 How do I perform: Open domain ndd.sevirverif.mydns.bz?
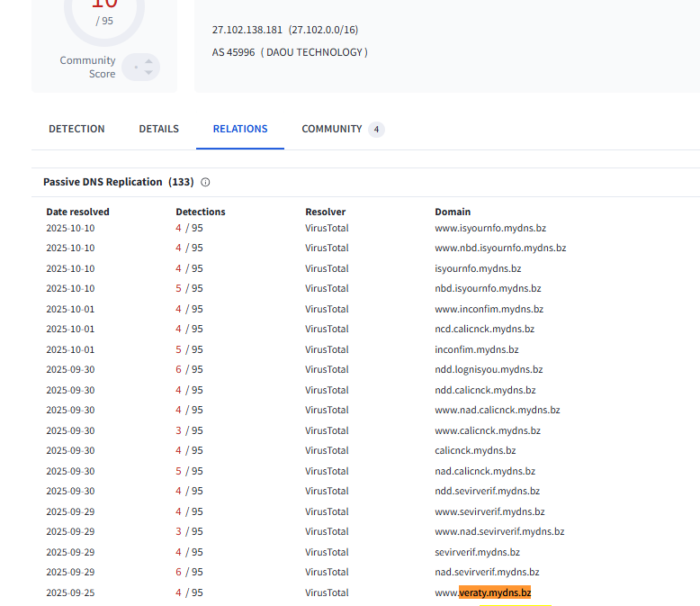[488, 491]
